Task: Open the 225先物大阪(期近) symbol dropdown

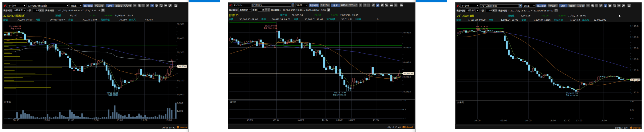Action: pos(67,6)
